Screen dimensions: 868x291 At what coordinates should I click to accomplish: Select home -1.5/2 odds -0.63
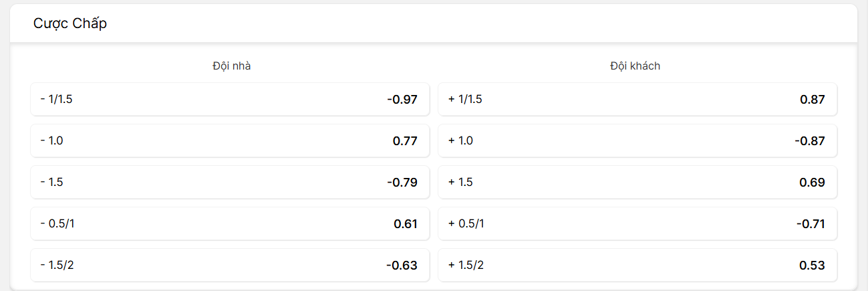pyautogui.click(x=230, y=266)
